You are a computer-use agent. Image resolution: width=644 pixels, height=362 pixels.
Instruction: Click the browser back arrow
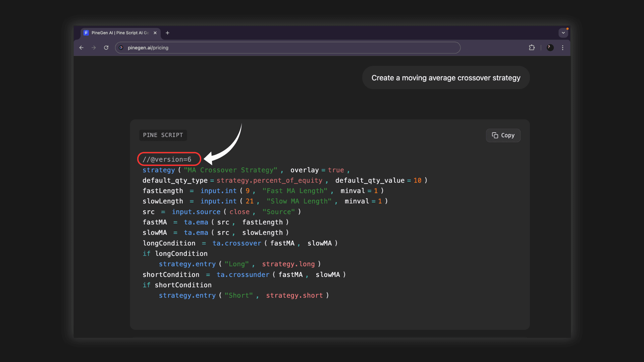(x=81, y=48)
